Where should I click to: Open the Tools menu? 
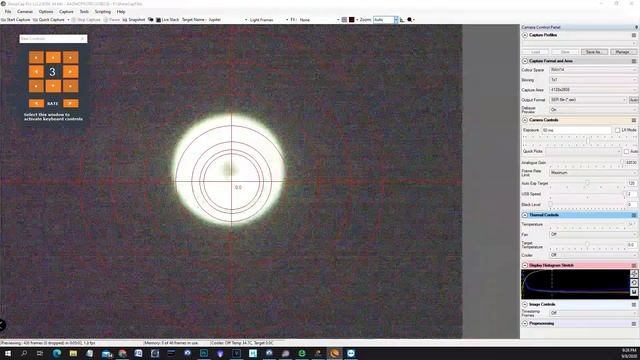[x=84, y=12]
